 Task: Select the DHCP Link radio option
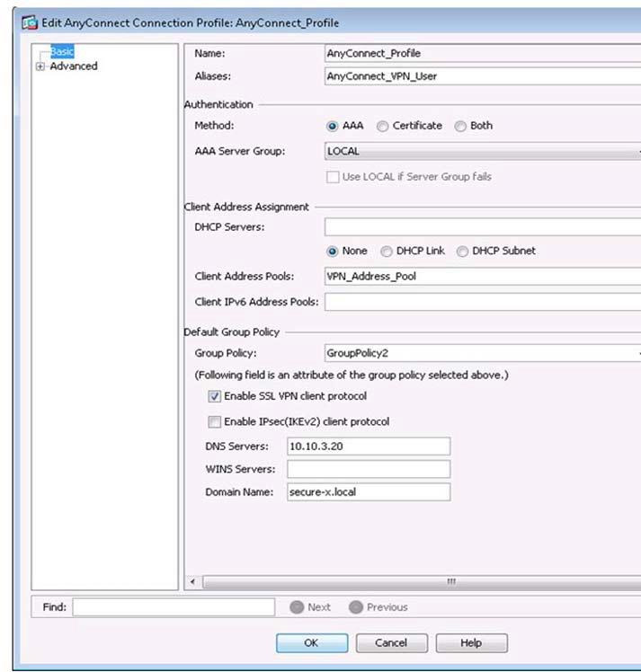coord(387,252)
